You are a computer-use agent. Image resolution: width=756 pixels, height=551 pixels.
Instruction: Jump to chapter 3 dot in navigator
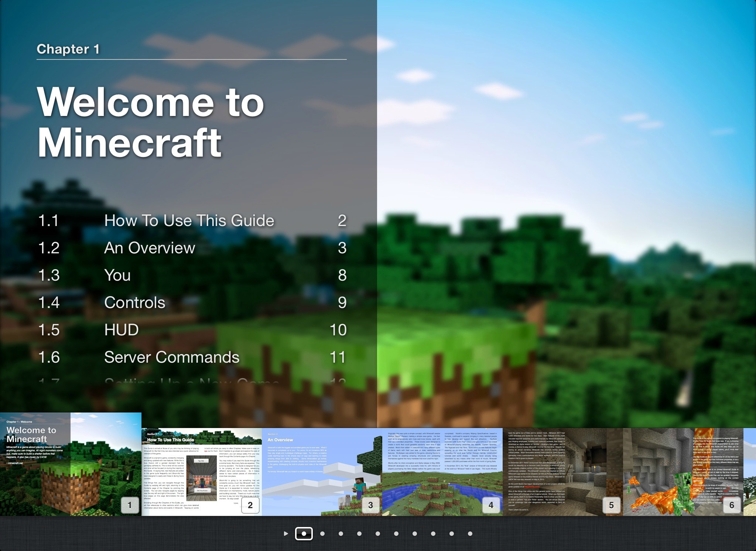(341, 534)
